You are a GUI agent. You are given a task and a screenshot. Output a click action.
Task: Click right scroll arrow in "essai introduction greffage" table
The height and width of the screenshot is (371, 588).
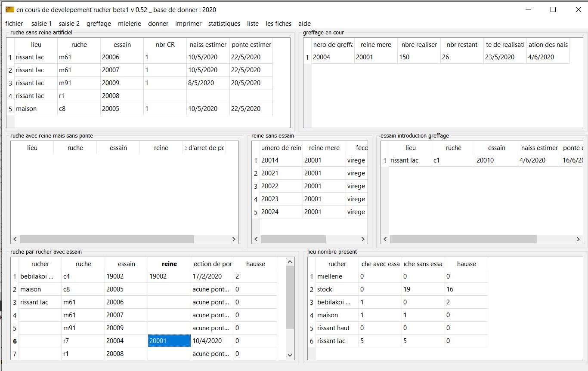coord(578,239)
